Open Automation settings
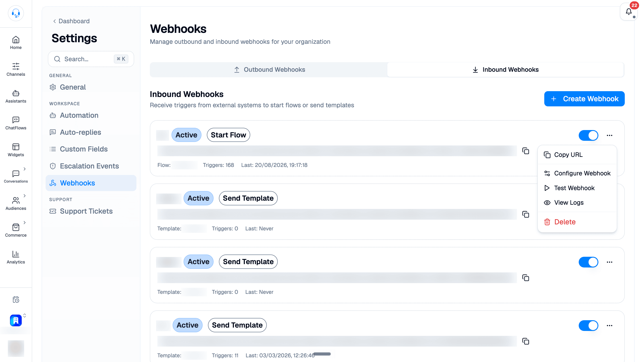This screenshot has height=362, width=644. coord(91,116)
